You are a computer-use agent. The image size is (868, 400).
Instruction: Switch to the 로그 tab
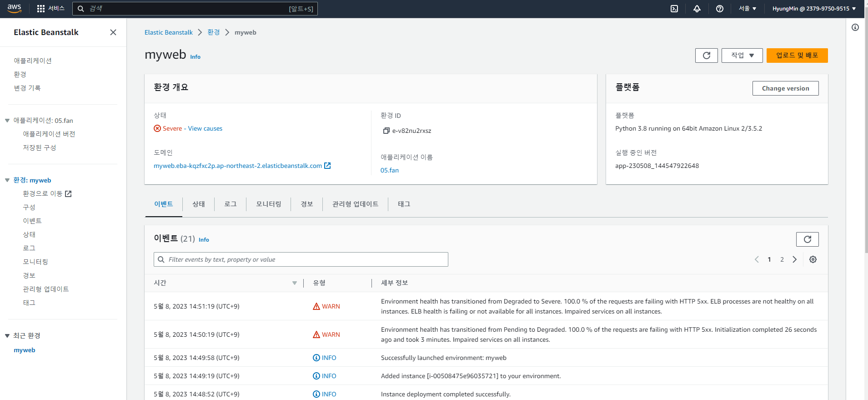[x=231, y=204]
